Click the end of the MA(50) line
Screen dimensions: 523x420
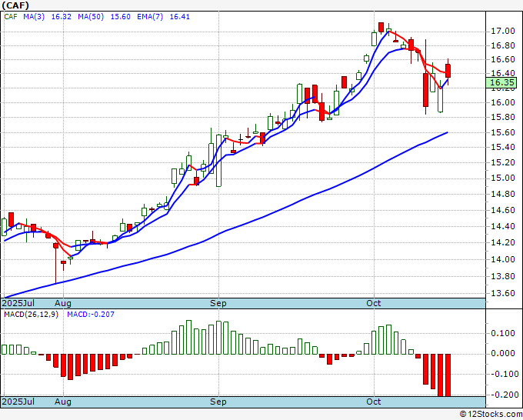point(448,132)
